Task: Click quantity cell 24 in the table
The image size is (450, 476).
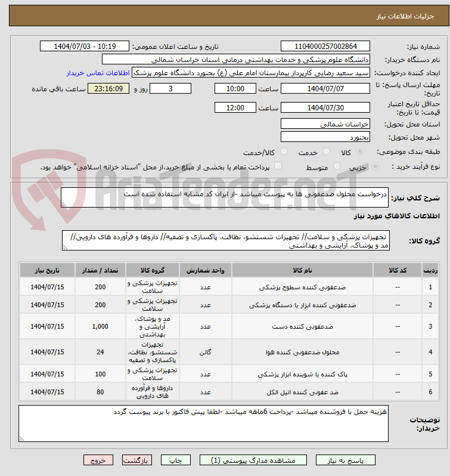Action: [x=100, y=352]
